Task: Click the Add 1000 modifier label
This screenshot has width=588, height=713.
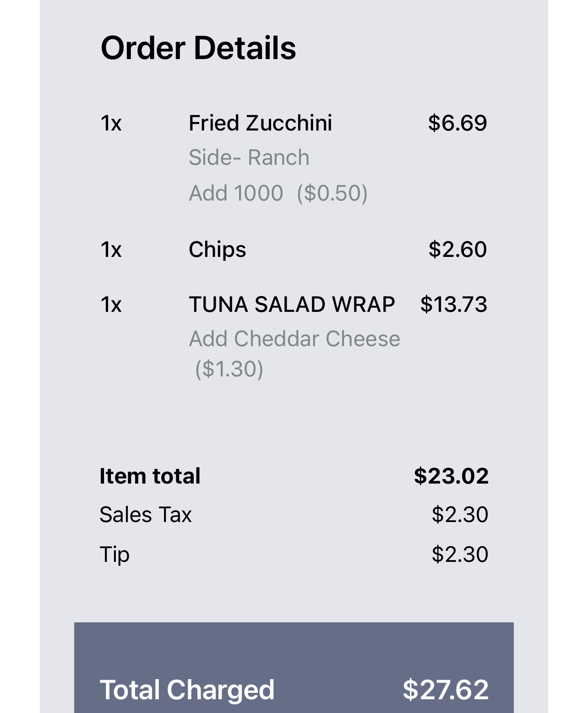Action: [236, 193]
